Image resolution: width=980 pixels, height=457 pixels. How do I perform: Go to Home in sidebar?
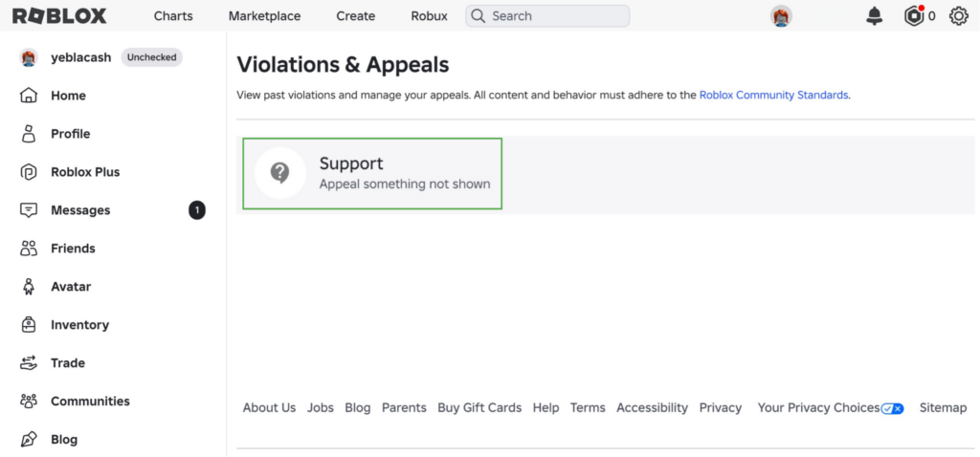coord(68,96)
